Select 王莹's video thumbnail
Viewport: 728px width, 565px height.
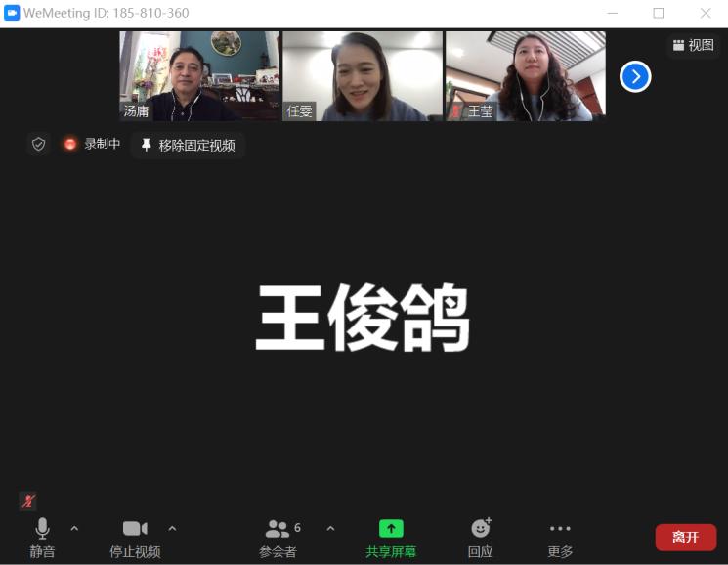[525, 75]
